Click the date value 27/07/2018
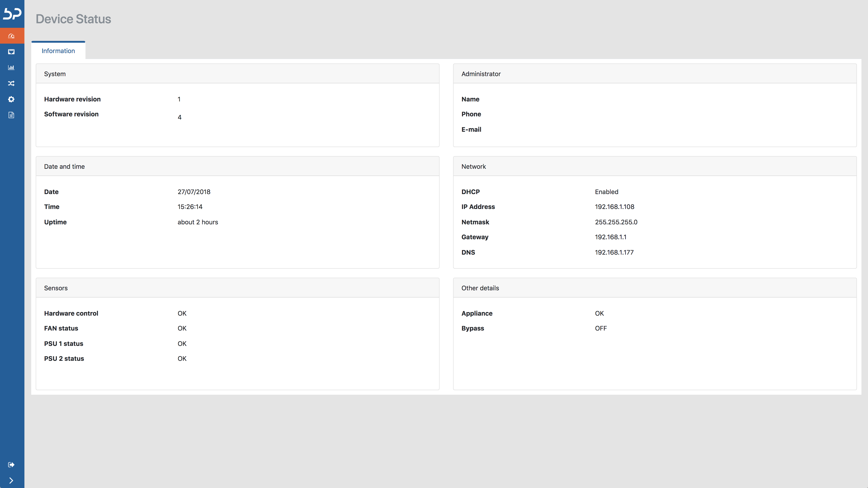The image size is (868, 488). (x=194, y=192)
